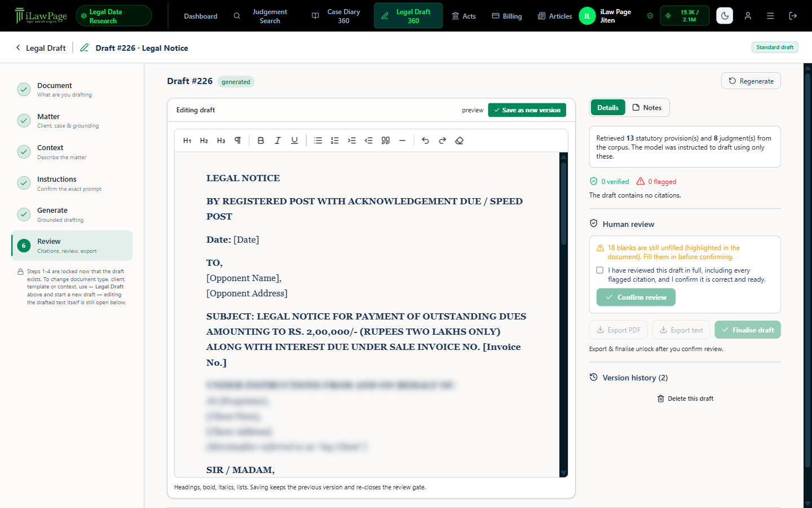This screenshot has width=812, height=508.
Task: Expand Version history (2)
Action: tap(629, 378)
